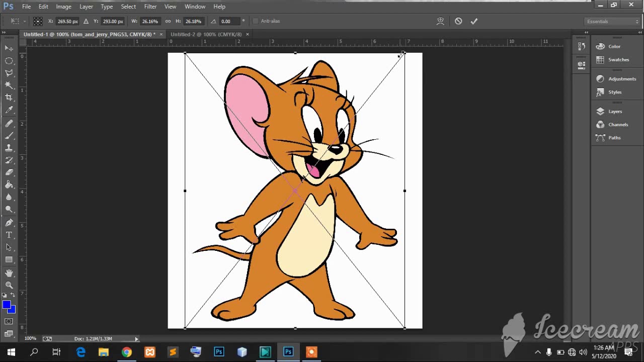Screen dimensions: 644x362
Task: Switch to the Untitled-2 document tab
Action: tap(206, 34)
